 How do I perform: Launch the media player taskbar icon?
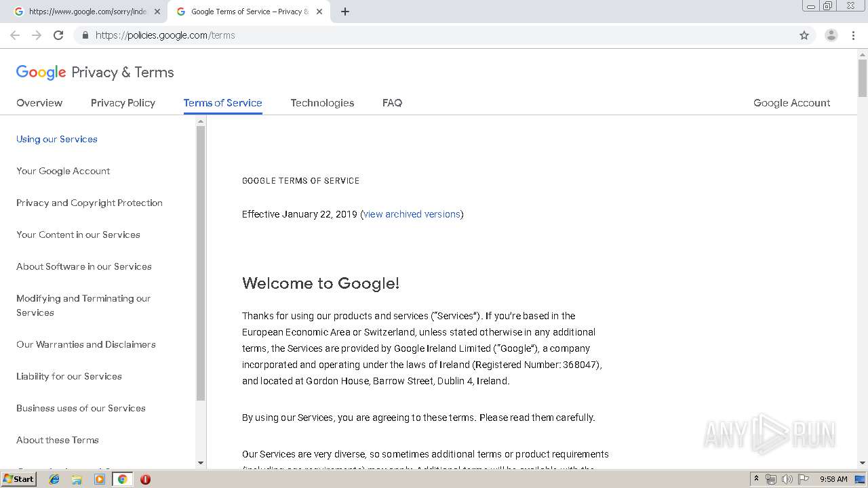coord(100,479)
